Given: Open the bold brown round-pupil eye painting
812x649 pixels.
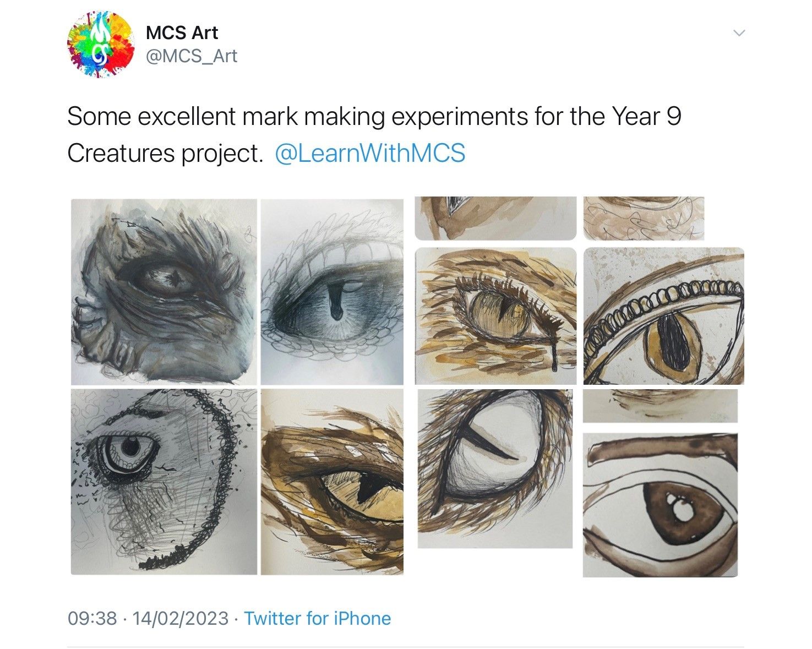Looking at the screenshot, I should click(660, 505).
